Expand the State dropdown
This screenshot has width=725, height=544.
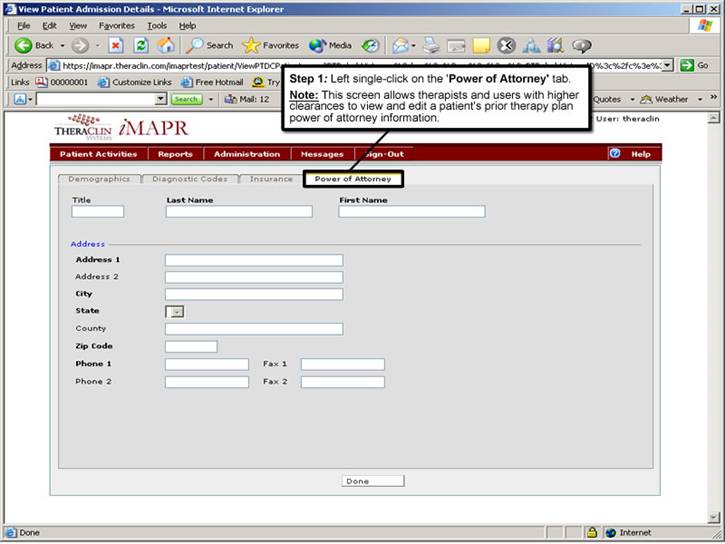(176, 312)
